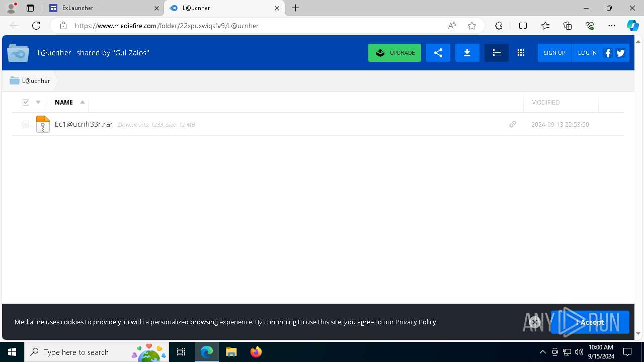644x362 pixels.
Task: Close the ExLauncher tab
Action: click(x=156, y=8)
